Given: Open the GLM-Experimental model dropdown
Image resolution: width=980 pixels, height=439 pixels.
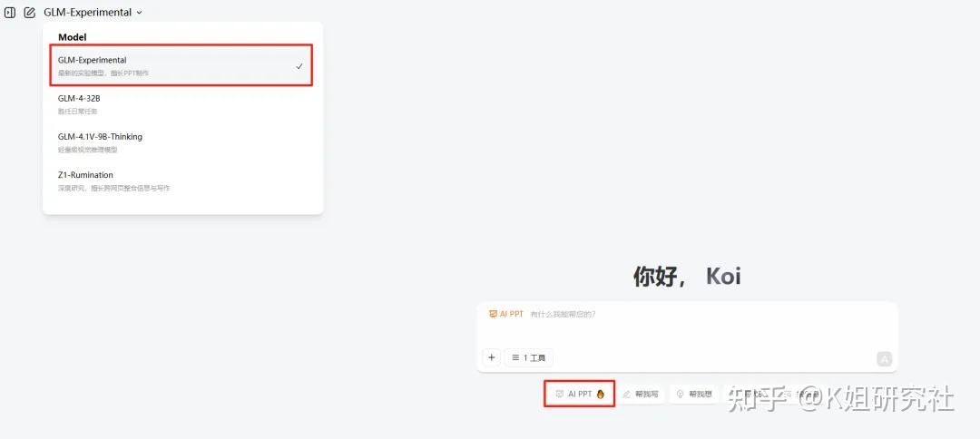Looking at the screenshot, I should 93,13.
